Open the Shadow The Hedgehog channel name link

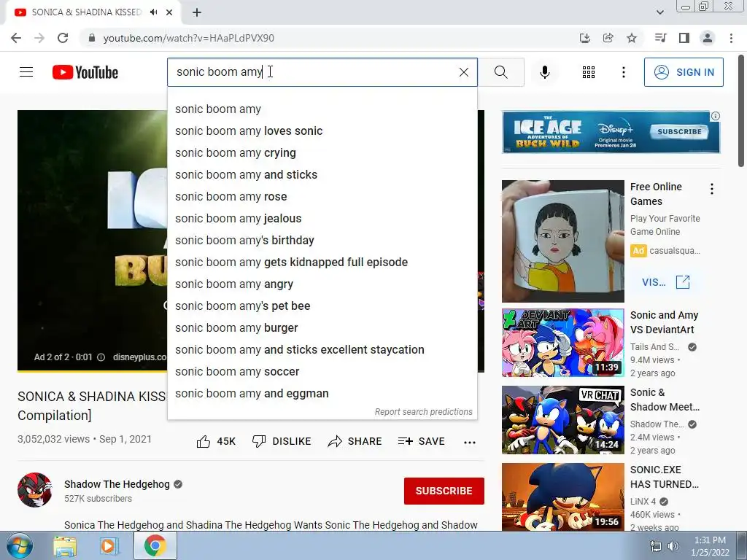tap(117, 484)
